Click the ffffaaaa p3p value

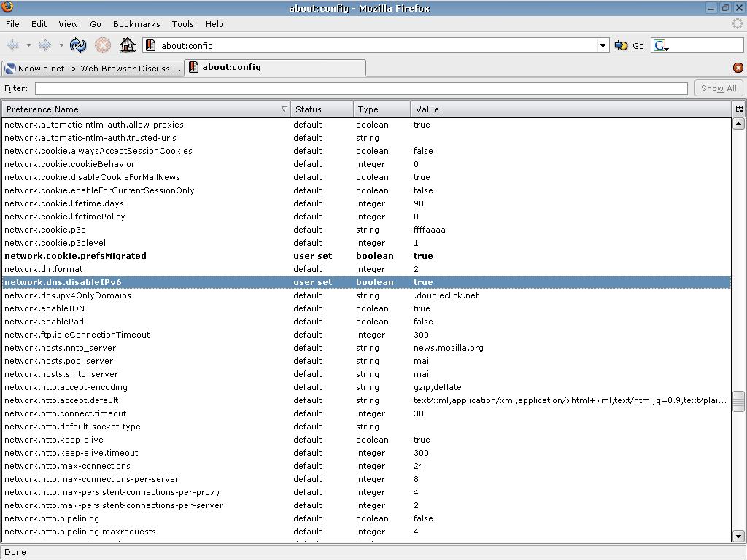429,230
